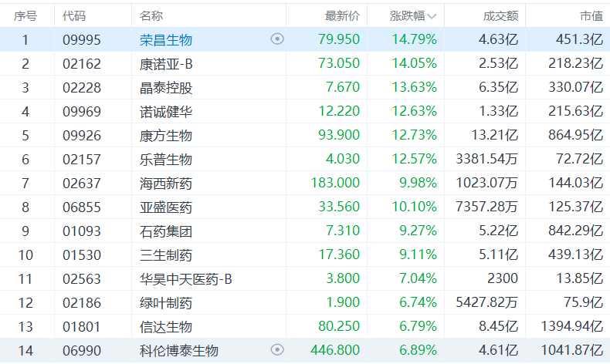
Task: Select the 三生制药 stock name
Action: click(x=166, y=255)
